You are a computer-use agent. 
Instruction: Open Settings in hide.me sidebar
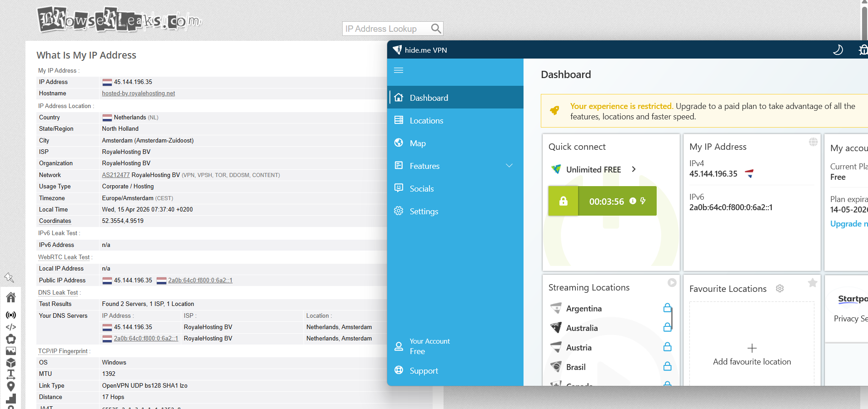456,211
